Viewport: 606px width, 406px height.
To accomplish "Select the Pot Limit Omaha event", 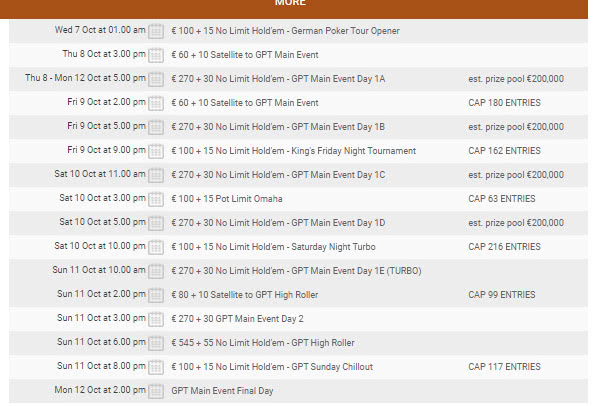I will click(x=227, y=199).
